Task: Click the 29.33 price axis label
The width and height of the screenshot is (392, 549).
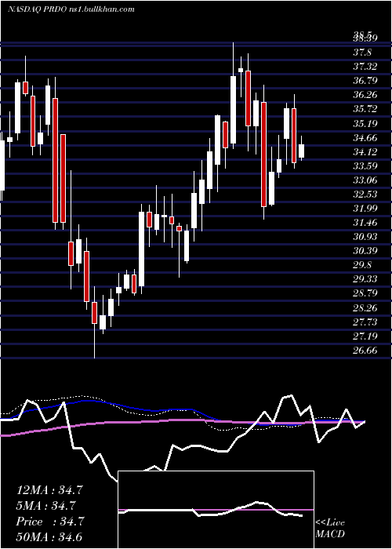Action: (x=365, y=279)
